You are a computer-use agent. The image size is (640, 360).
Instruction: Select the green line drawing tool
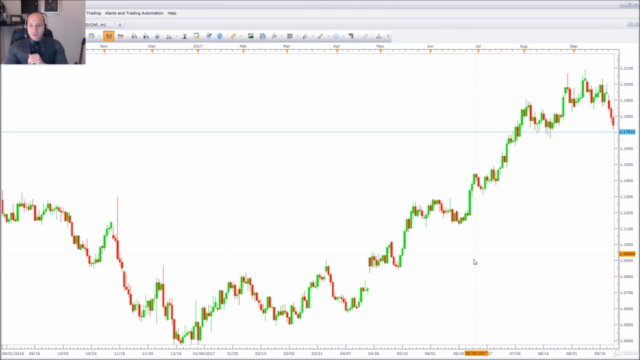(x=320, y=36)
